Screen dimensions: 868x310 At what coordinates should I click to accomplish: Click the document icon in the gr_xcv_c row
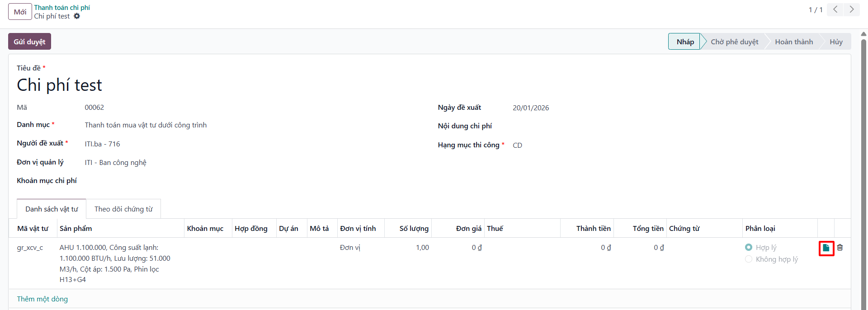(x=826, y=248)
